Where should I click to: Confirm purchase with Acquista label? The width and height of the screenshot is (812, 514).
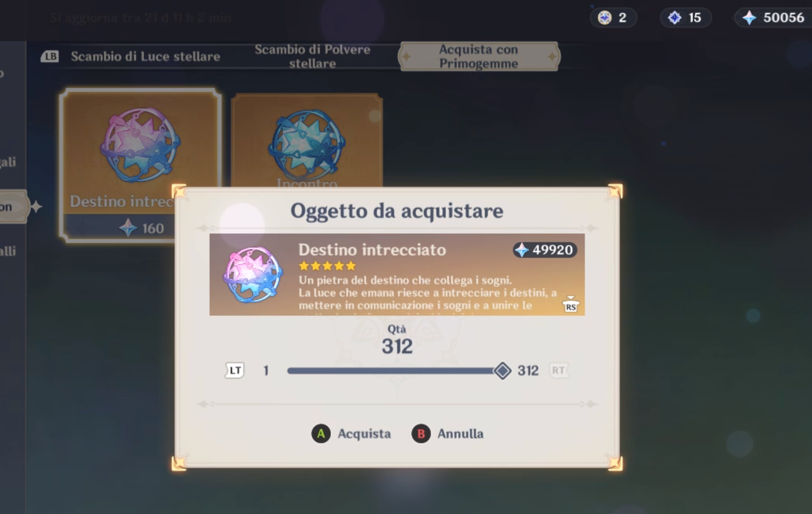point(364,433)
